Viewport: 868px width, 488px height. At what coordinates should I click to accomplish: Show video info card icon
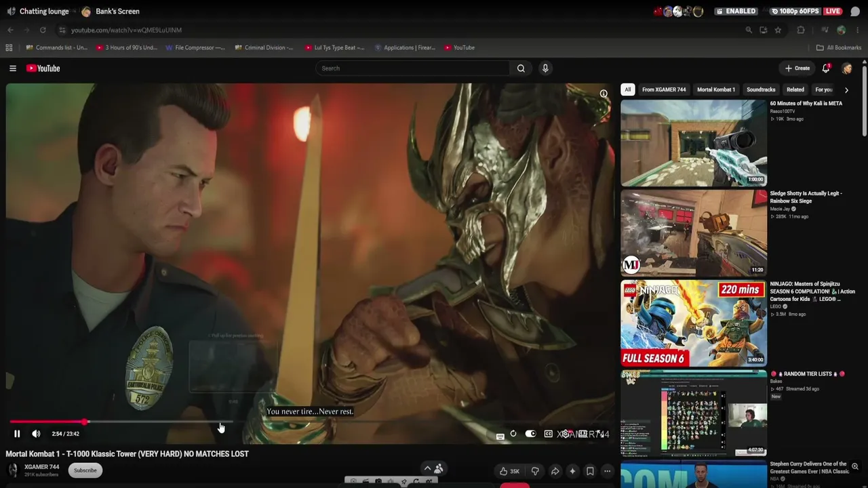click(x=604, y=94)
